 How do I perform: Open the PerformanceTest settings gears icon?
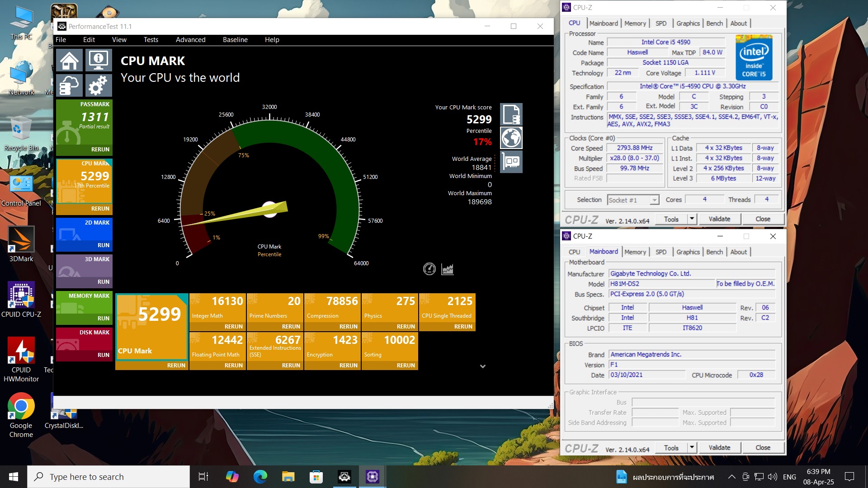pyautogui.click(x=98, y=85)
